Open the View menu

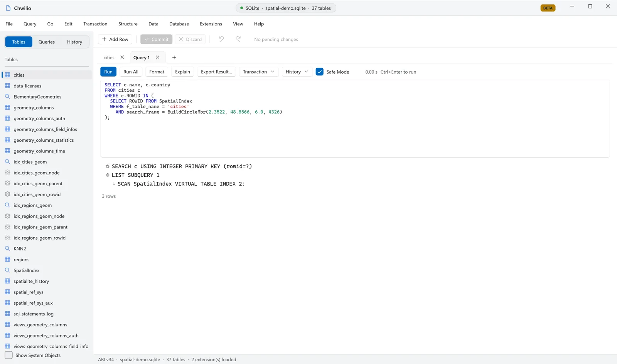point(238,24)
